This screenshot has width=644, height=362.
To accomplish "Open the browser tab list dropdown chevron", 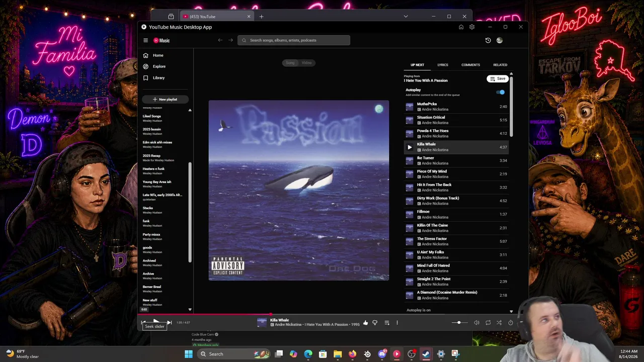I will click(406, 17).
